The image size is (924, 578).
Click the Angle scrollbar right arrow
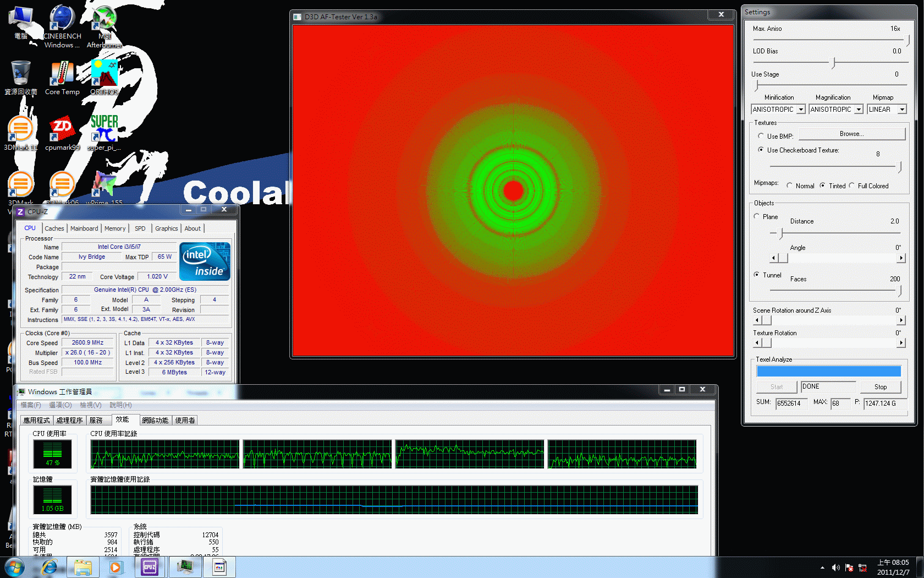click(901, 258)
